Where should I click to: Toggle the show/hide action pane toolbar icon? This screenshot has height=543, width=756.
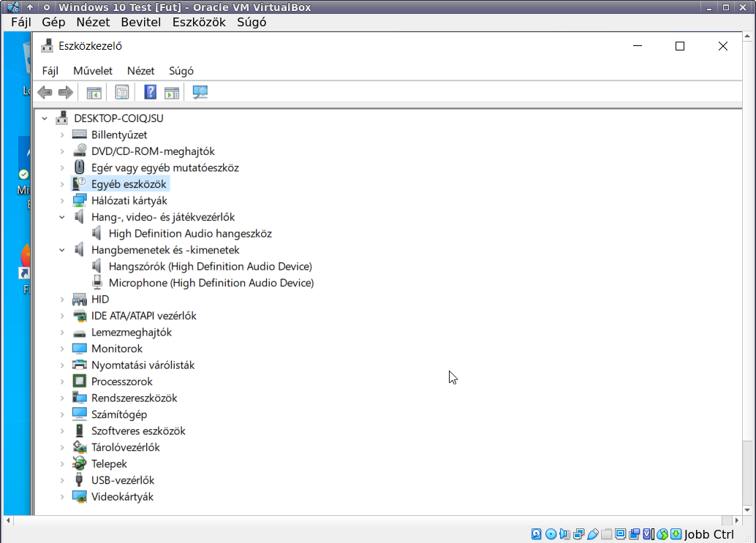(172, 92)
